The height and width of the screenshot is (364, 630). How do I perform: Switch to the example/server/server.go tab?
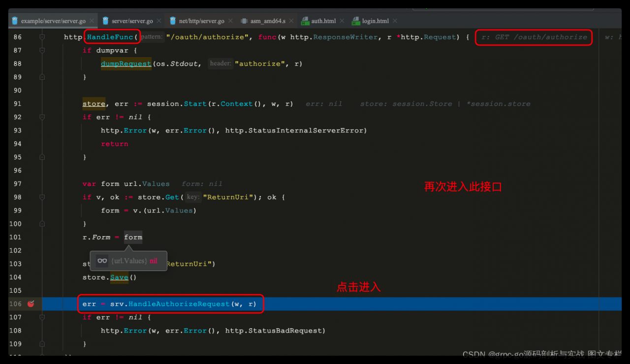point(53,21)
